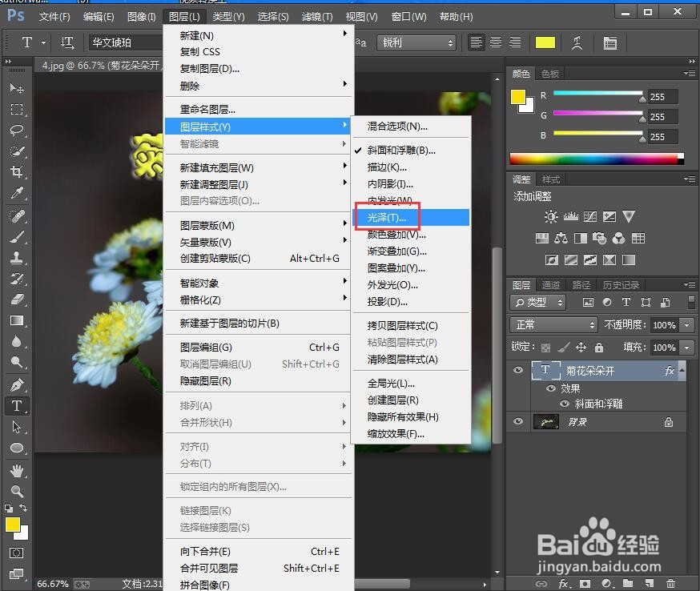
Task: Click the Delete layer trash icon
Action: pos(670,583)
